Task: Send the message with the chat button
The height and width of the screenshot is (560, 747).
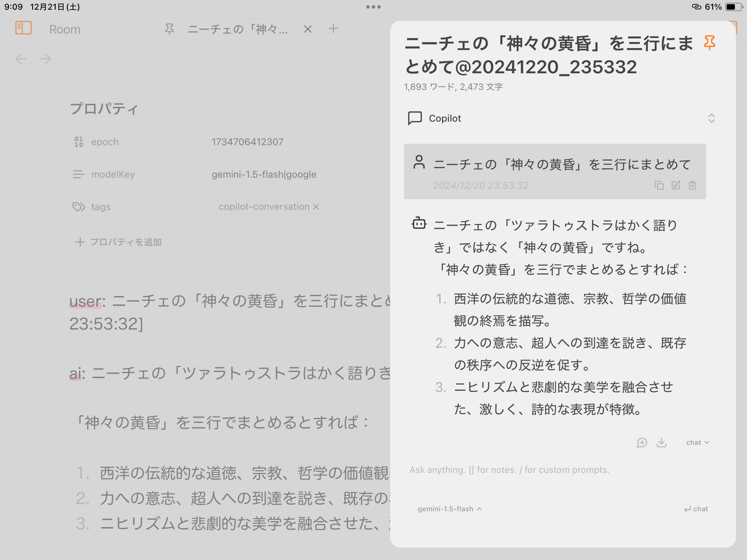Action: point(696,509)
